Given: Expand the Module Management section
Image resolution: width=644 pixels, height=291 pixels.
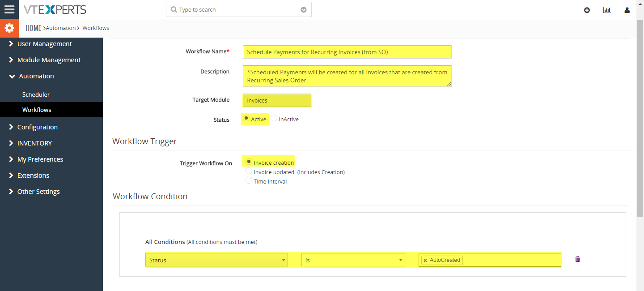Looking at the screenshot, I should tap(49, 60).
